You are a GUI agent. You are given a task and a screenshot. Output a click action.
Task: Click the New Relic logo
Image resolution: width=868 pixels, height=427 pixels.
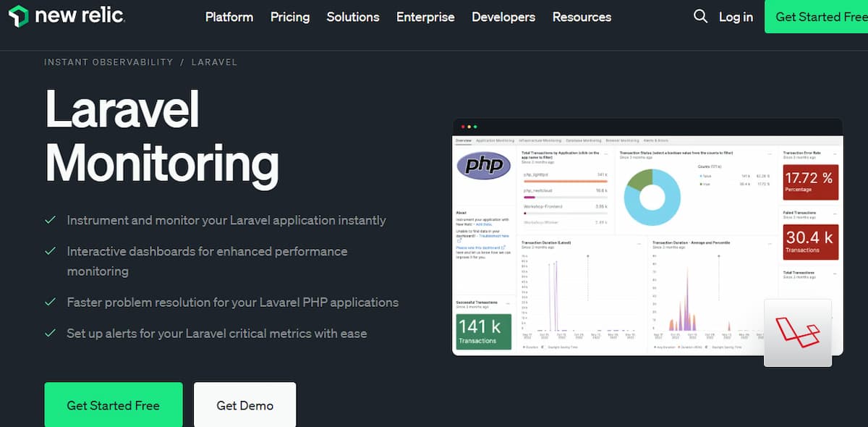(67, 16)
